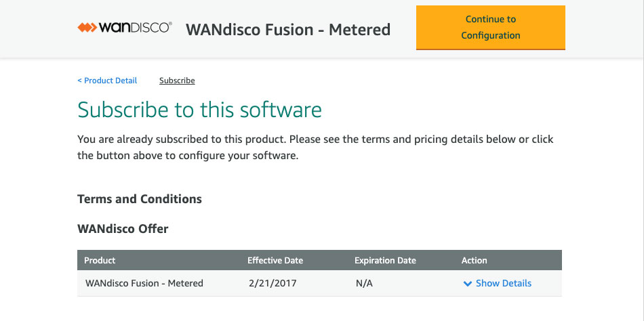Select the Subscribe breadcrumb item
644x321 pixels.
click(177, 81)
